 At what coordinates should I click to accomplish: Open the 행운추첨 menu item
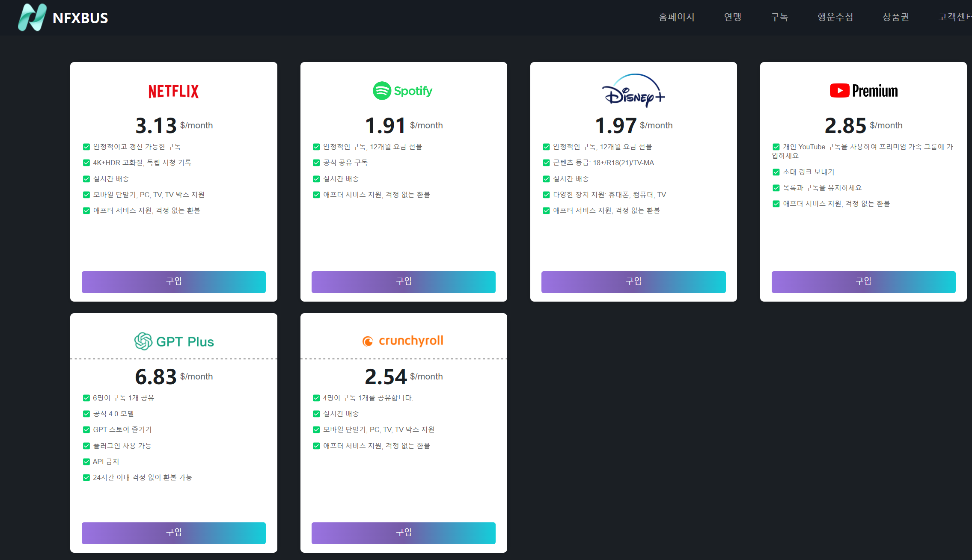tap(835, 17)
